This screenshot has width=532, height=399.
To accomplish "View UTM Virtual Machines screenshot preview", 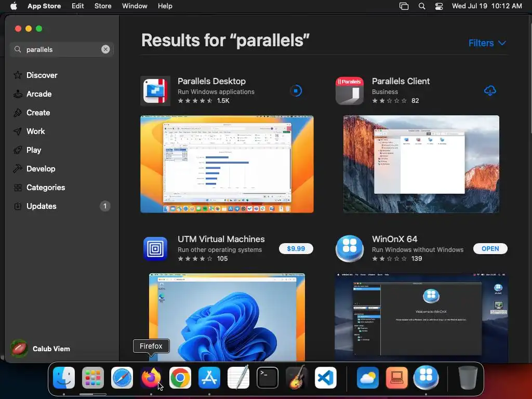I will pyautogui.click(x=227, y=317).
